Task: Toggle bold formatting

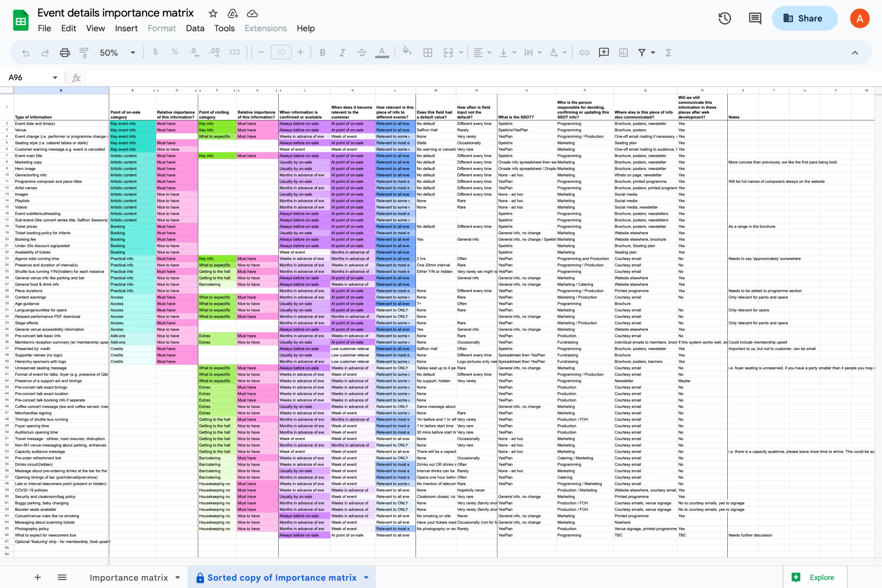Action: pyautogui.click(x=322, y=53)
